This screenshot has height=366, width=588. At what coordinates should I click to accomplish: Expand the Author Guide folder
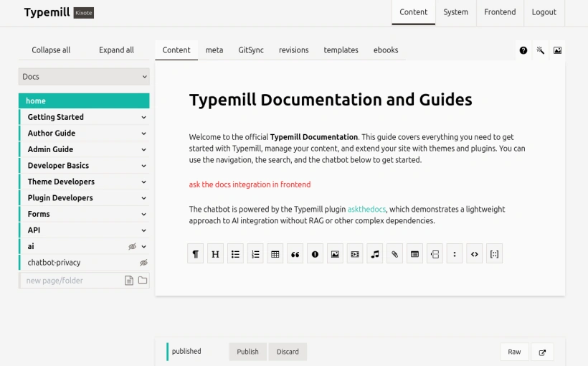click(x=143, y=133)
